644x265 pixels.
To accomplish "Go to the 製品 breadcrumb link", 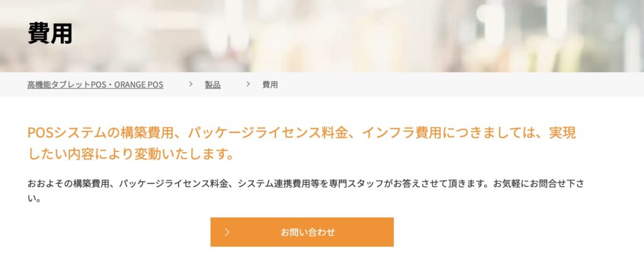I will point(213,85).
